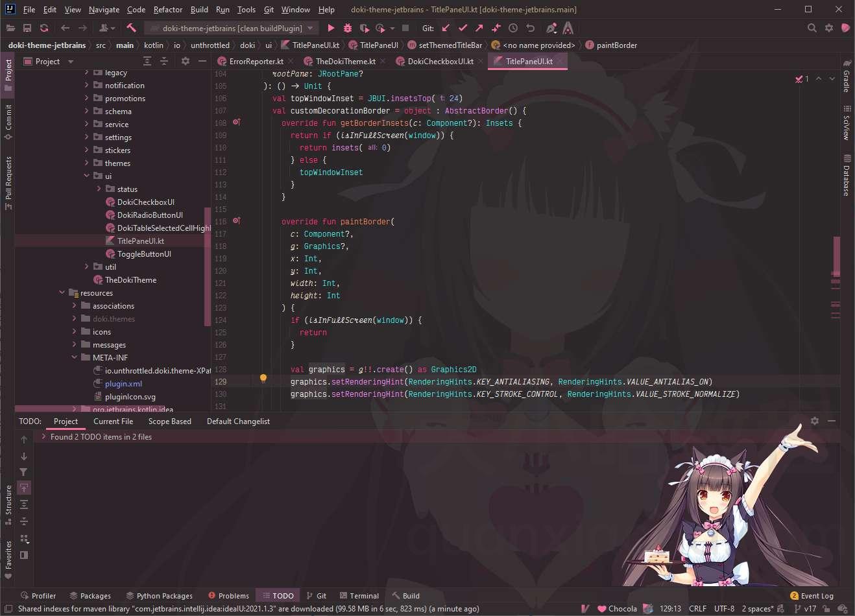
Task: Open the Problems tool window
Action: tap(229, 595)
